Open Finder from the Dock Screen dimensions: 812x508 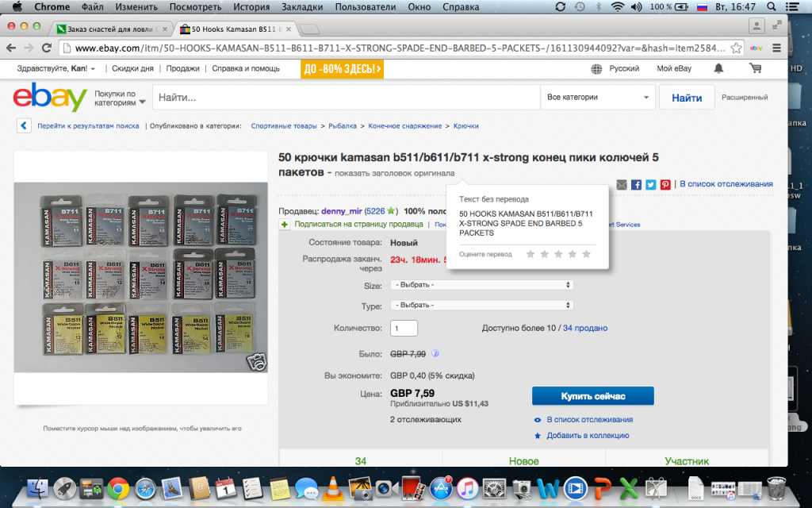click(37, 489)
